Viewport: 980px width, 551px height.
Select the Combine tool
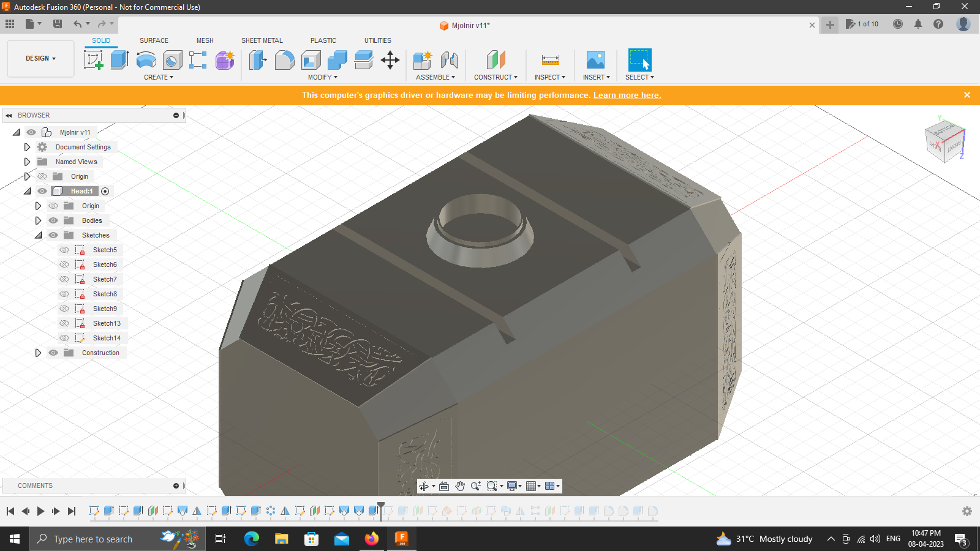click(337, 60)
